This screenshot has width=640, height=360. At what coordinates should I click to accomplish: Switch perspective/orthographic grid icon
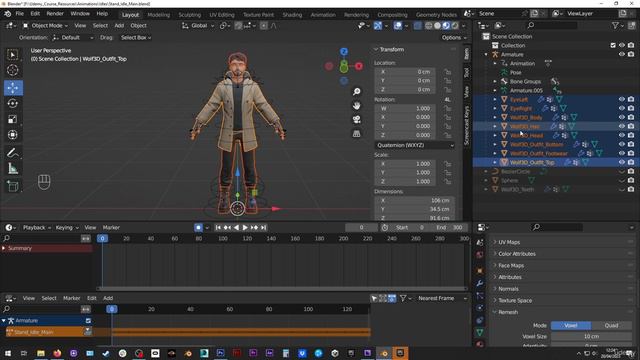click(357, 134)
